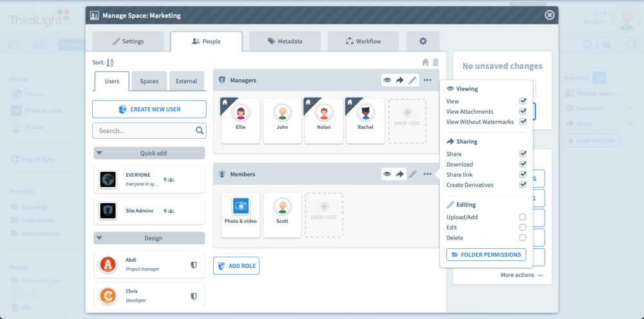Open the Managers three-dots menu
The width and height of the screenshot is (644, 319).
pos(428,80)
